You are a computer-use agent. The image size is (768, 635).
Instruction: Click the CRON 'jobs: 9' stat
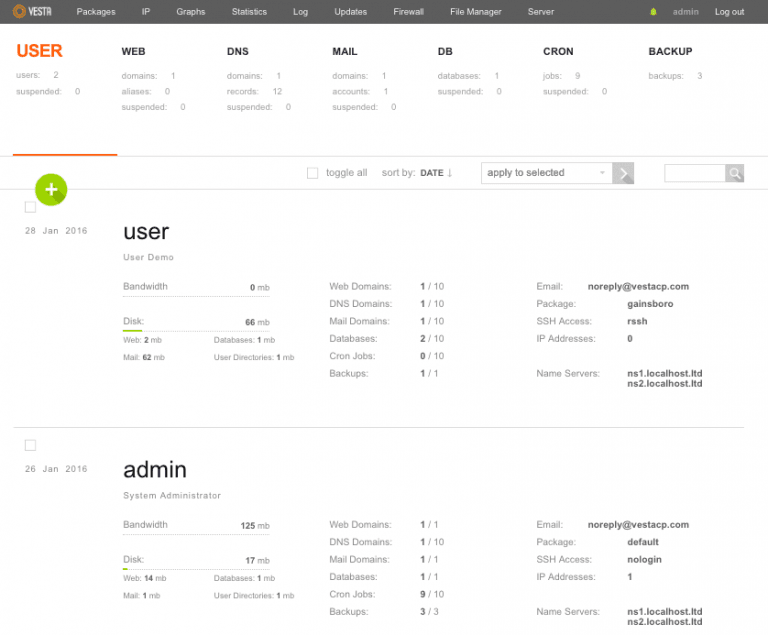click(x=561, y=76)
